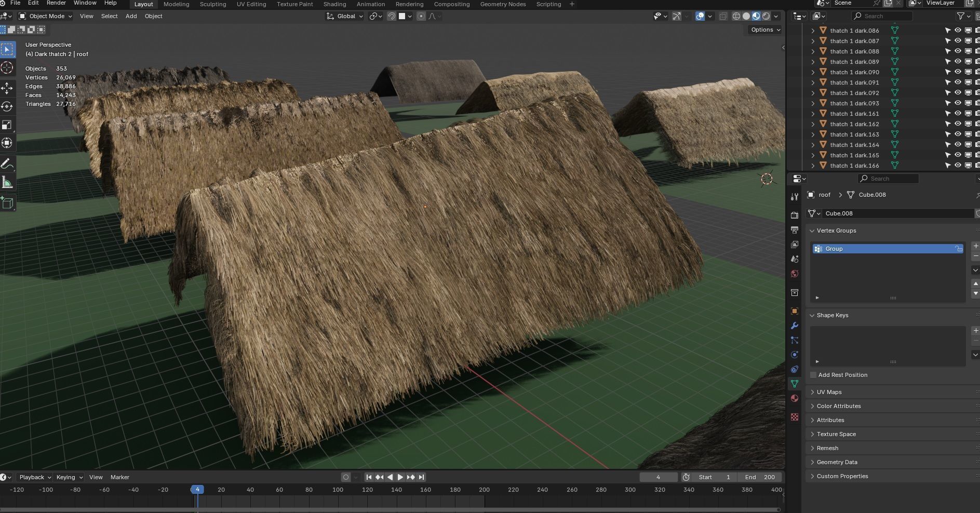Switch to the Modeling workspace tab

(x=176, y=4)
